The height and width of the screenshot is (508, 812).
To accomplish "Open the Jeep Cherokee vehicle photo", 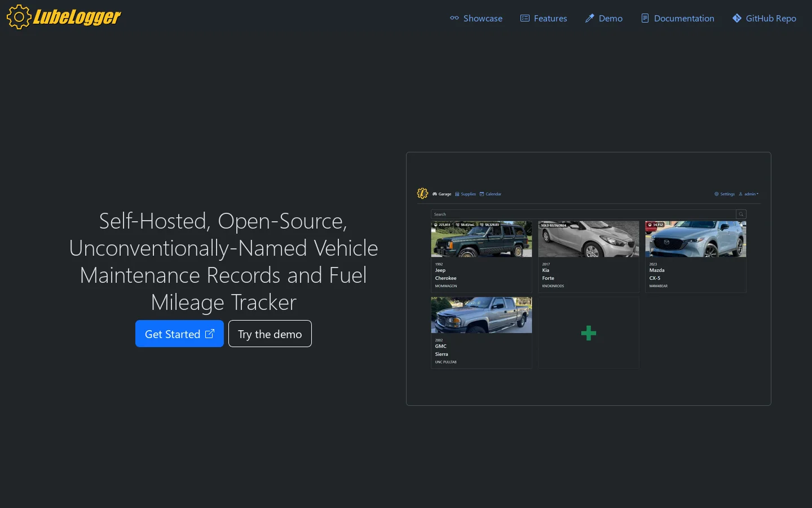I will pyautogui.click(x=482, y=239).
